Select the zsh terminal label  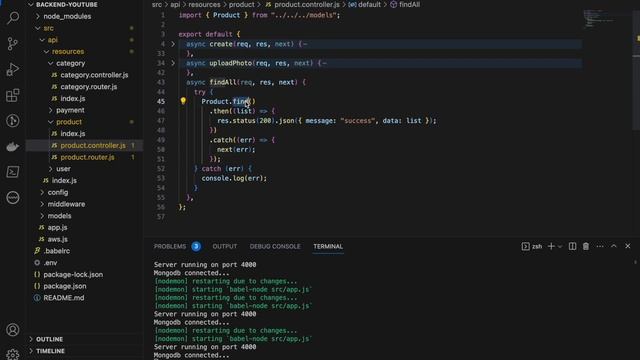click(532, 246)
